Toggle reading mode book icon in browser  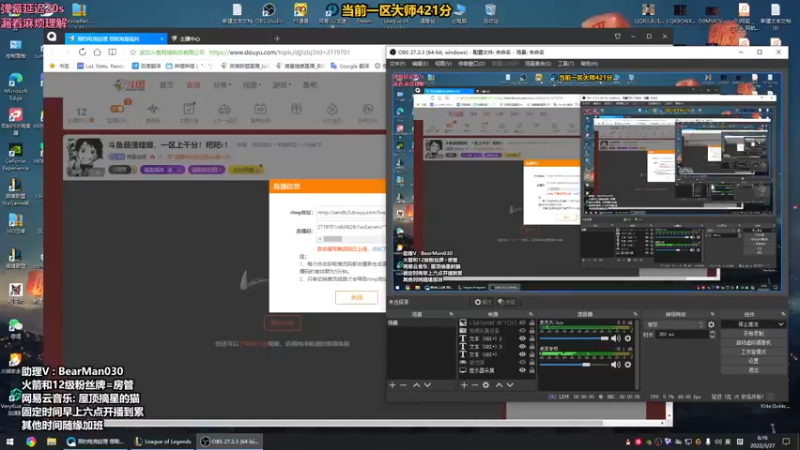(112, 52)
